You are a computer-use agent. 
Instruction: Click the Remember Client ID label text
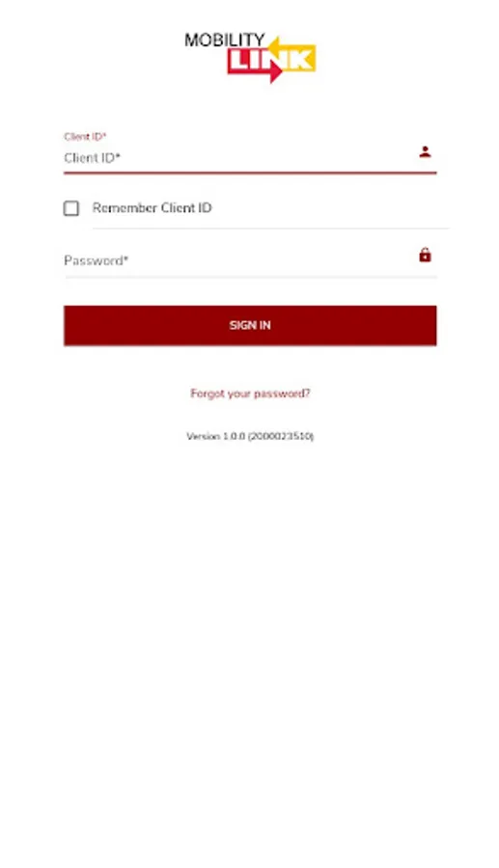point(152,207)
